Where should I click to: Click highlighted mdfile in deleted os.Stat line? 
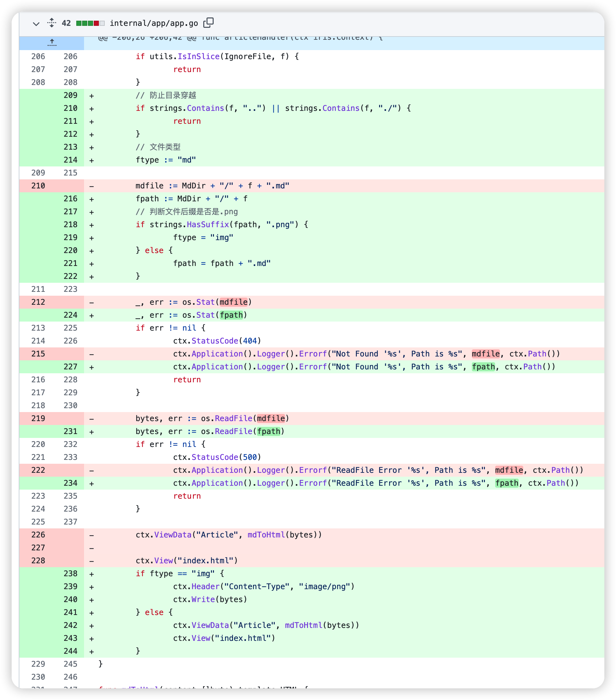click(234, 302)
